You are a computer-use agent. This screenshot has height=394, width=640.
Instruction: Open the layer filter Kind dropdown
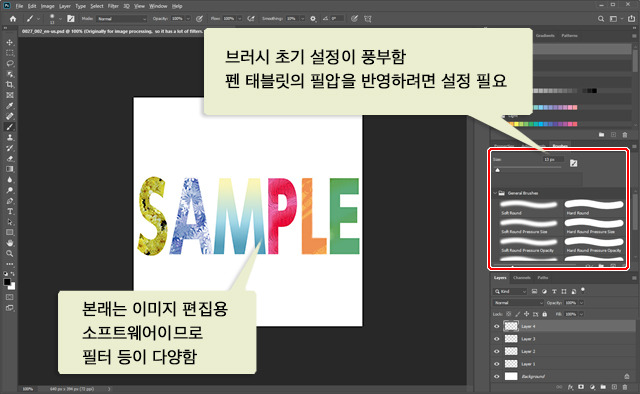pos(510,291)
